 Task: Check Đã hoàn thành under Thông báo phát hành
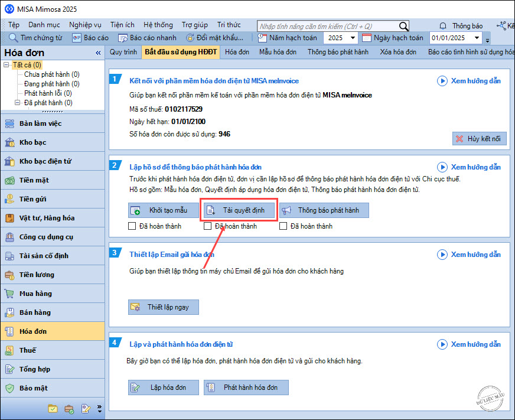(x=283, y=226)
